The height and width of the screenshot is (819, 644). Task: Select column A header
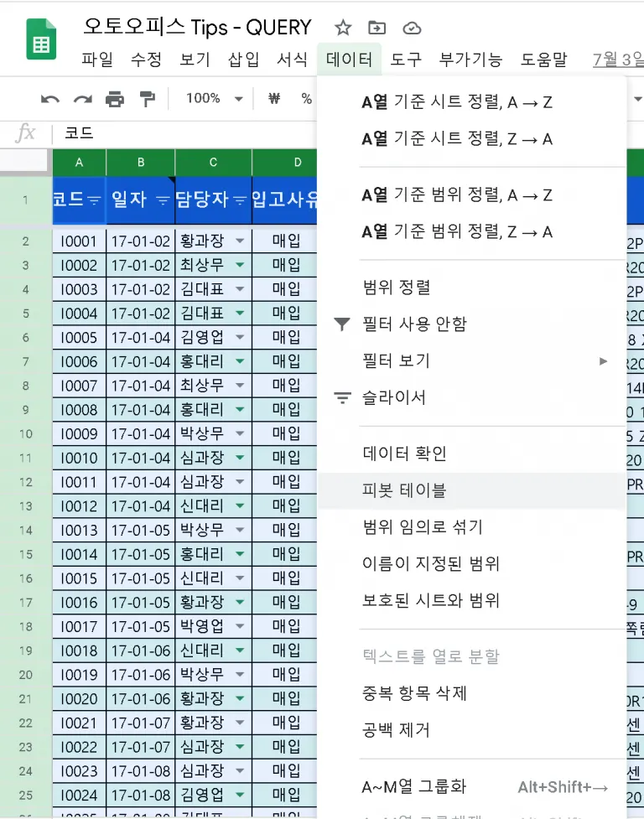pyautogui.click(x=79, y=163)
